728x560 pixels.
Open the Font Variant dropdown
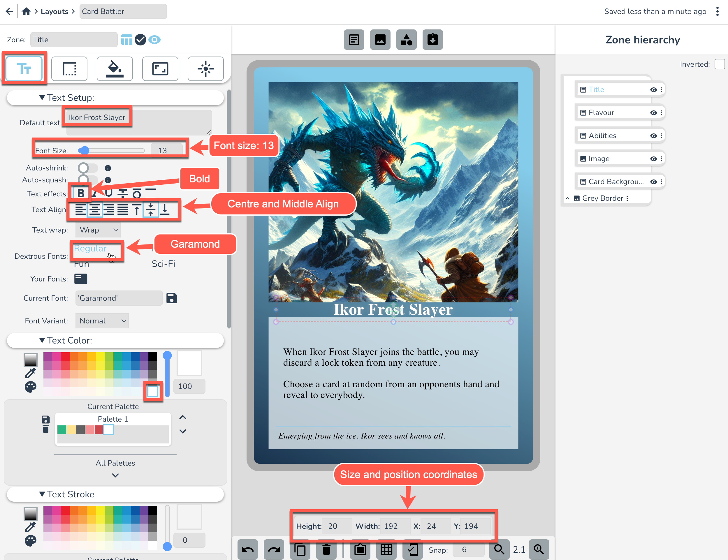[x=102, y=321]
